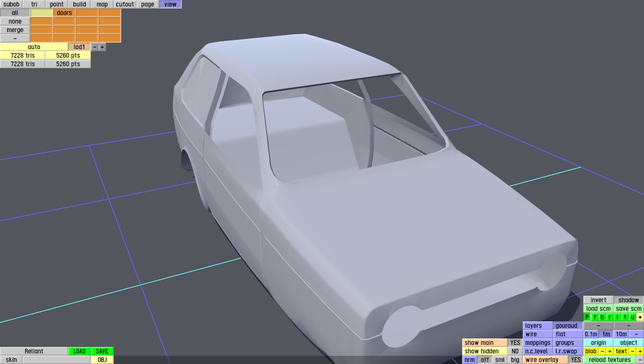
Task: Select the highlighted view tab
Action: [x=170, y=4]
